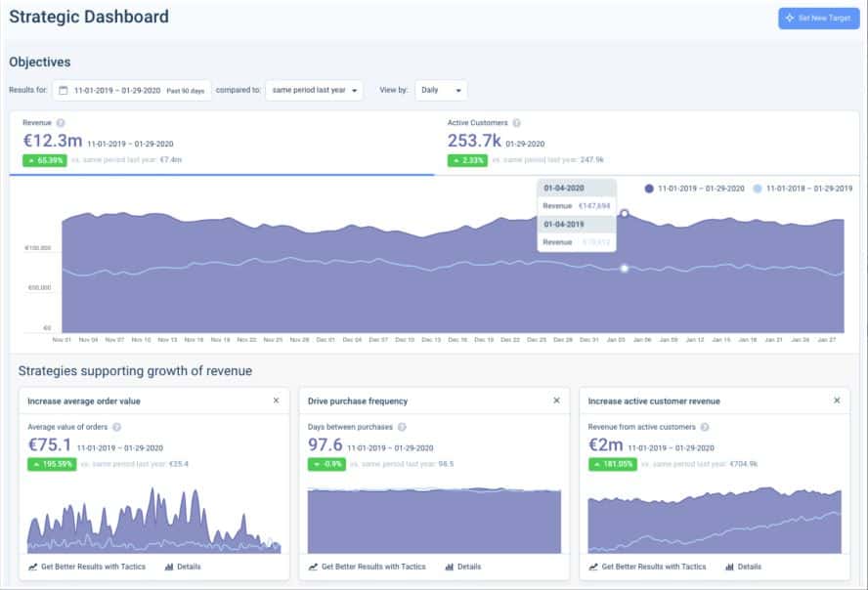Viewport: 868px width, 590px height.
Task: Click the info icon next to Active Customers
Action: pyautogui.click(x=516, y=123)
